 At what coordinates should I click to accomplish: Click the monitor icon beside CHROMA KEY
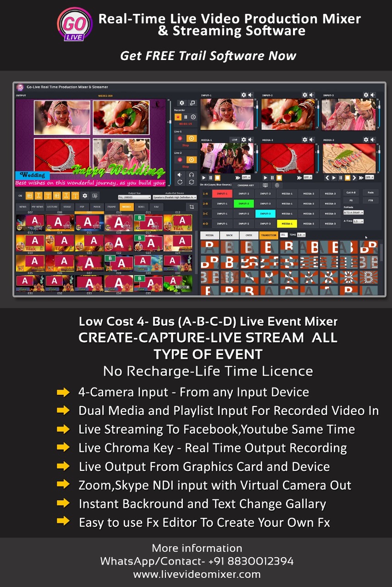(x=265, y=185)
